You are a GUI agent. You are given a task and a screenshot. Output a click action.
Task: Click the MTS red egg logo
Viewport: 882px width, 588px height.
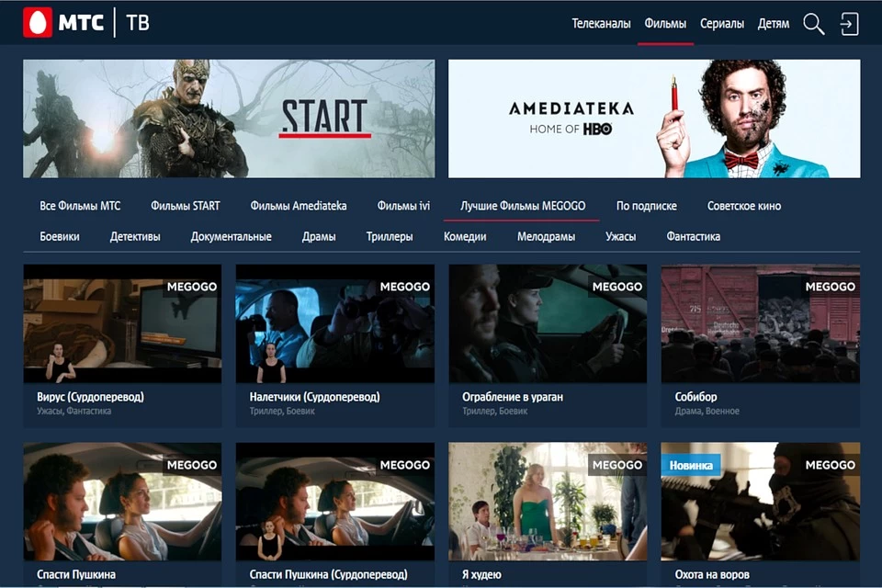(x=38, y=23)
